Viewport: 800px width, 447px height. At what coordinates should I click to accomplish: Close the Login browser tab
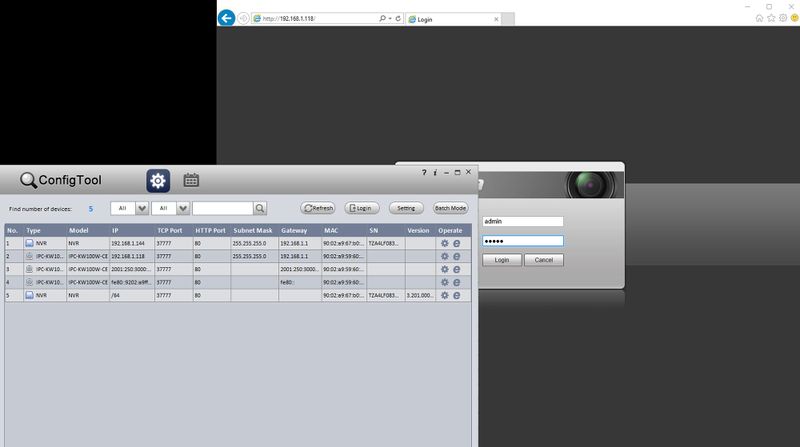coord(496,19)
